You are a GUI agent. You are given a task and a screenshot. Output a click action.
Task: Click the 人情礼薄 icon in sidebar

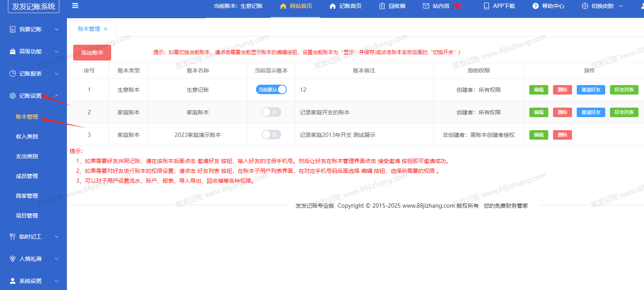click(x=13, y=259)
